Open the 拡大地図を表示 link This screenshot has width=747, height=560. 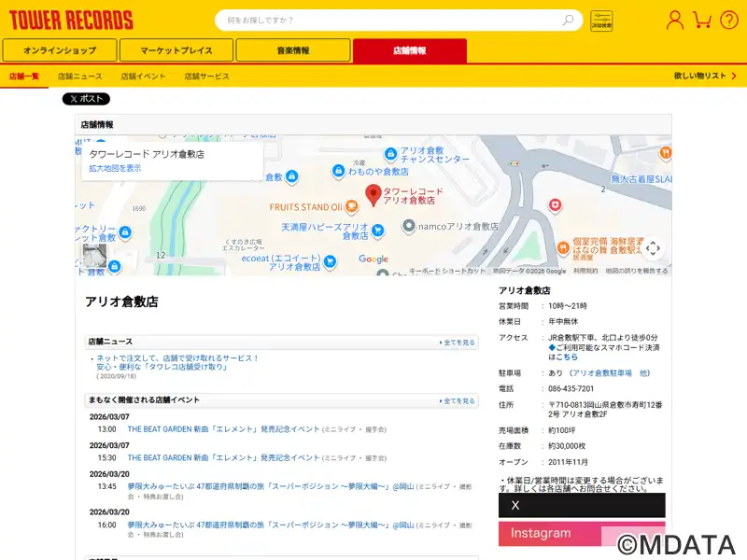(115, 168)
